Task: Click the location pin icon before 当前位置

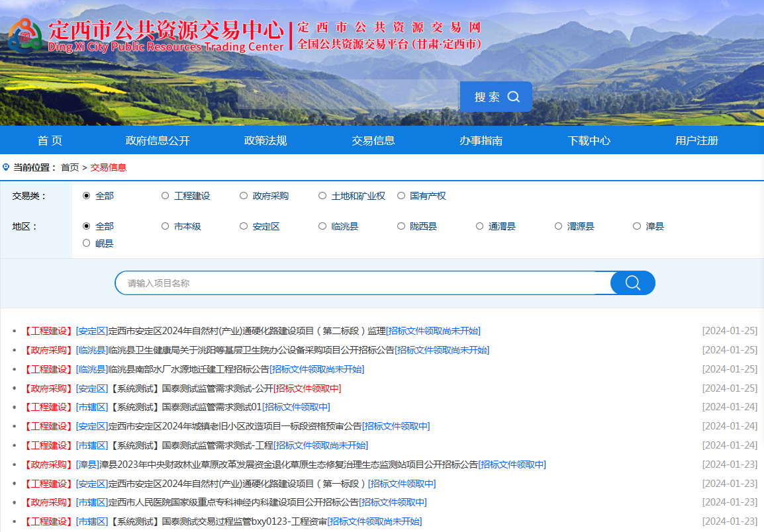Action: (6, 167)
